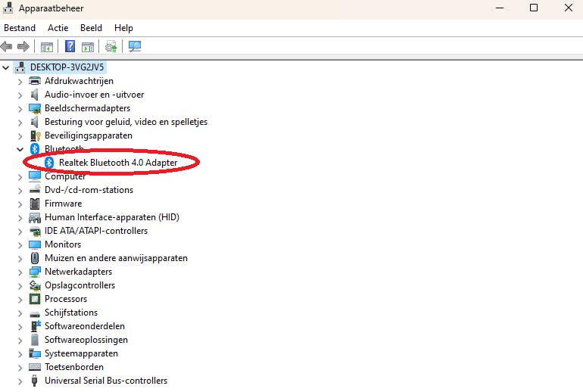Viewport: 583px width, 392px height.
Task: Click the network icon beside Netwerkadapters
Action: point(35,272)
